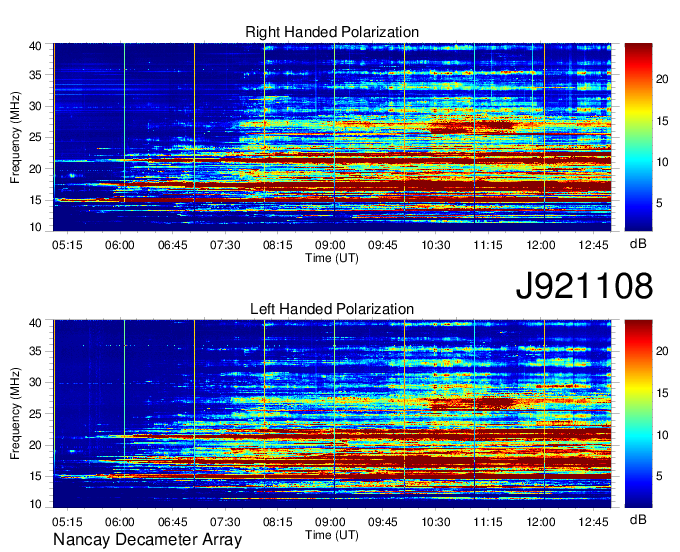Click 10:30 time tick of right-handed plot
This screenshot has height=552, width=680.
coord(436,245)
